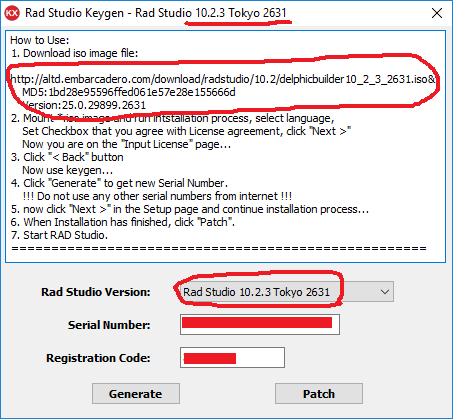Click the 'Serial Number:' label
This screenshot has height=419, width=453.
click(109, 325)
